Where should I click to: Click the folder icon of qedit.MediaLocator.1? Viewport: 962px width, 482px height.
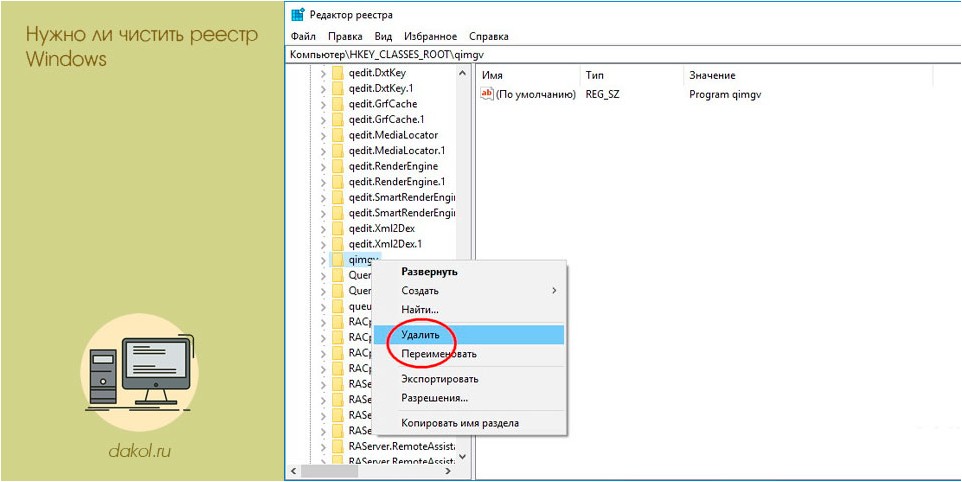click(x=337, y=150)
